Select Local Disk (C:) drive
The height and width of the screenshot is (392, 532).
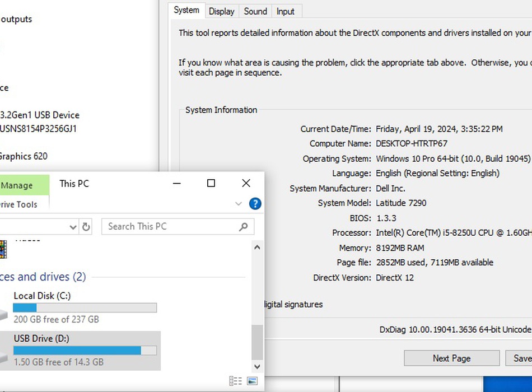click(78, 307)
